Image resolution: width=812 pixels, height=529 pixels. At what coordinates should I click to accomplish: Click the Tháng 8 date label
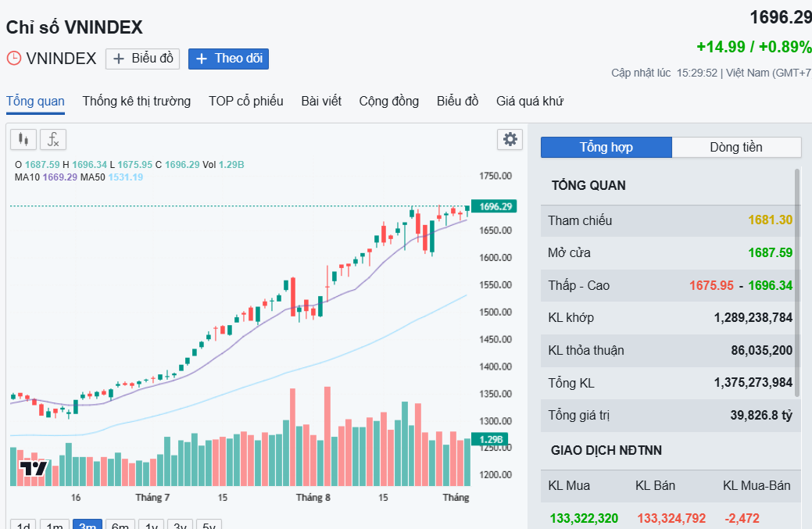[x=313, y=498]
